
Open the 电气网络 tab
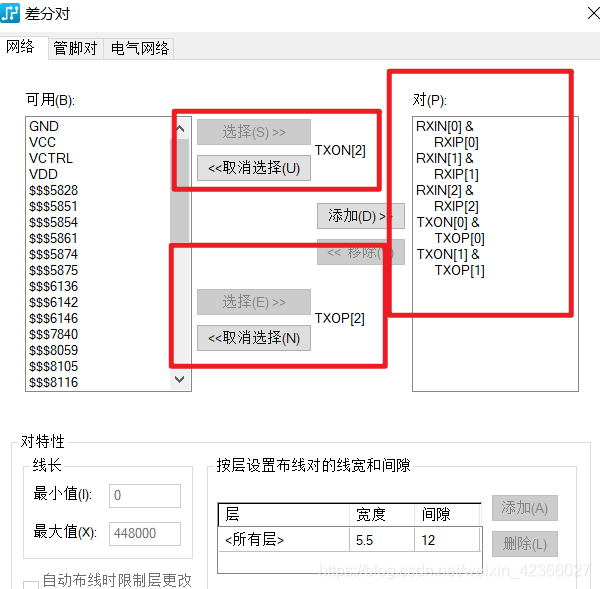[139, 49]
